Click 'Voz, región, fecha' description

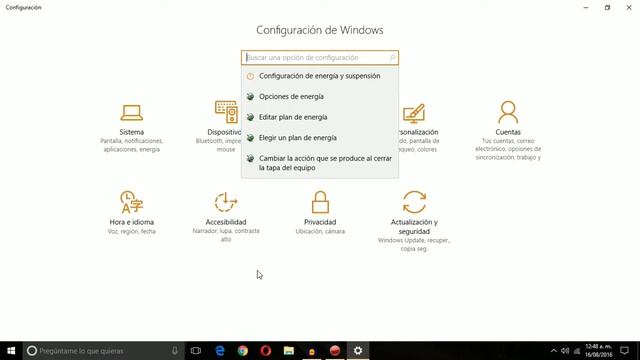[x=131, y=231]
